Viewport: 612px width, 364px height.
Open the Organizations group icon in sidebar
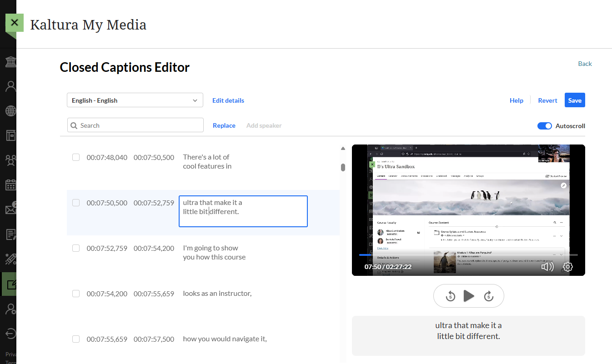10,160
